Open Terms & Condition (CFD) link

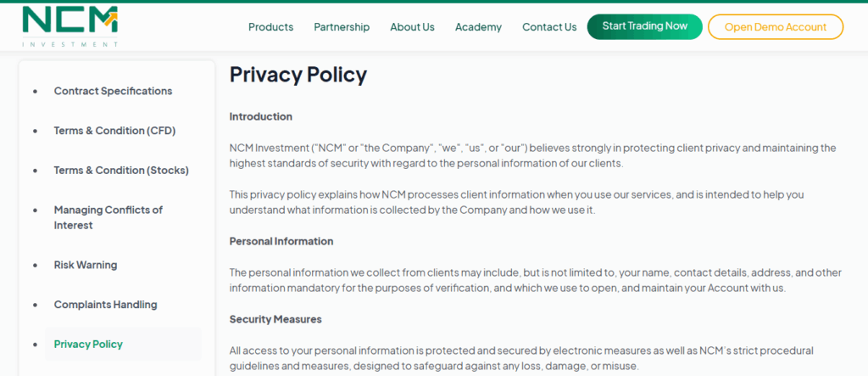[x=114, y=131]
